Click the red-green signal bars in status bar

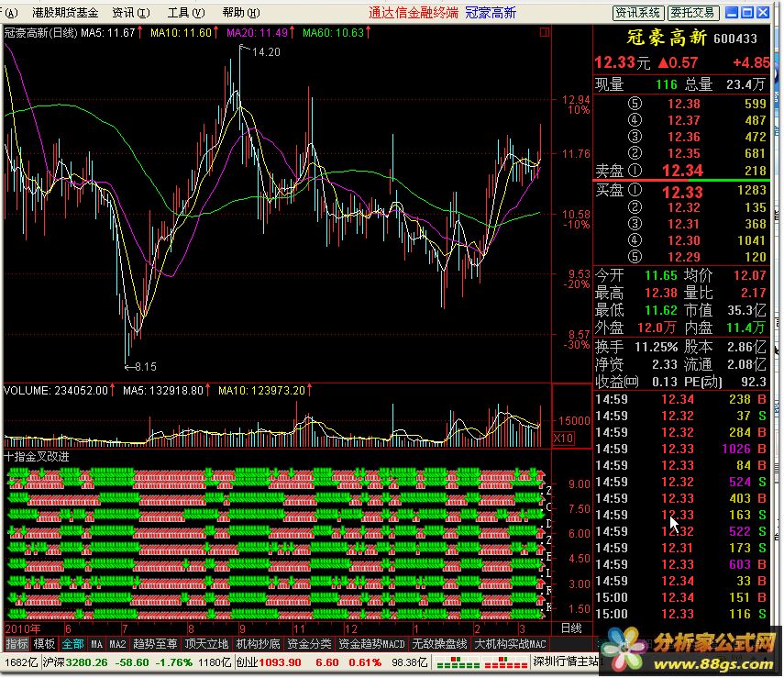click(482, 664)
